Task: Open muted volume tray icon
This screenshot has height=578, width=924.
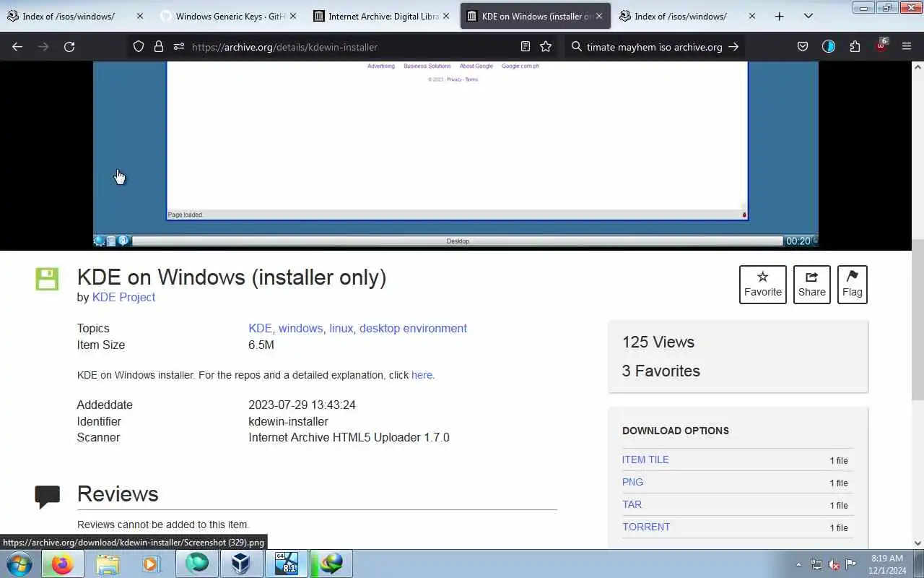Action: [834, 564]
